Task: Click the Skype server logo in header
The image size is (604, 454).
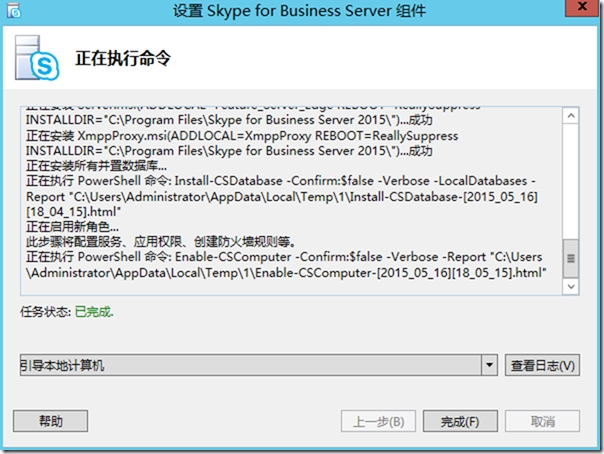Action: pos(37,58)
